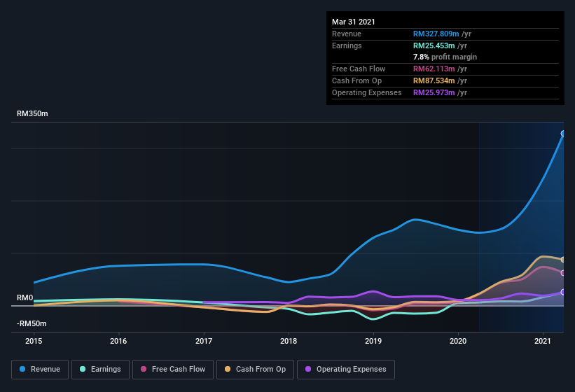Toggle the Earnings series in the legend
This screenshot has height=392, width=575.
point(100,370)
